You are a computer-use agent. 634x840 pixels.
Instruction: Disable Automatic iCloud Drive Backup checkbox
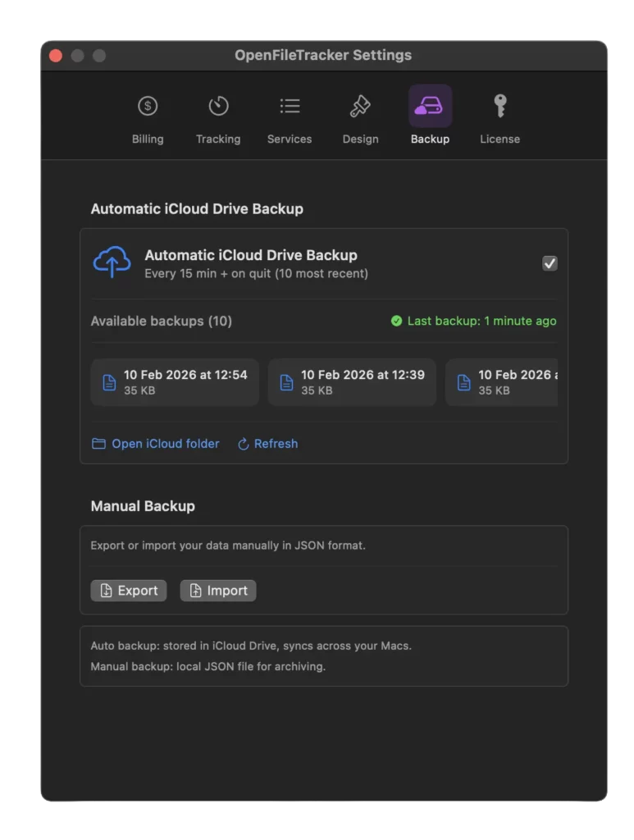pyautogui.click(x=550, y=263)
